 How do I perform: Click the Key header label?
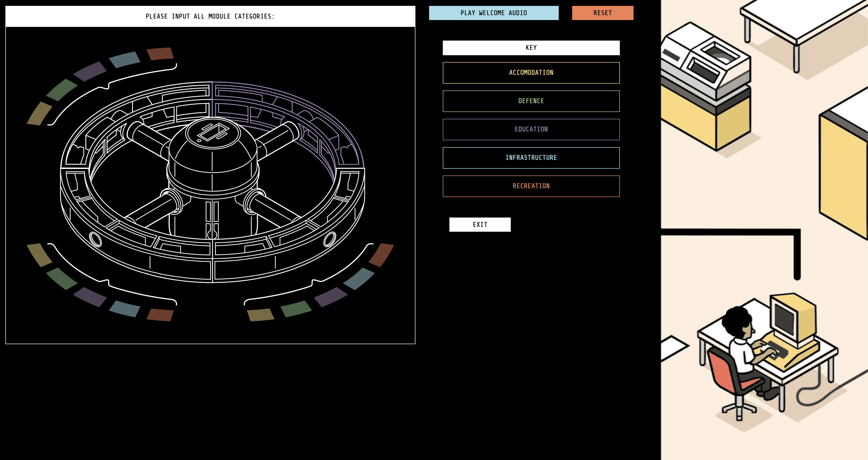531,48
